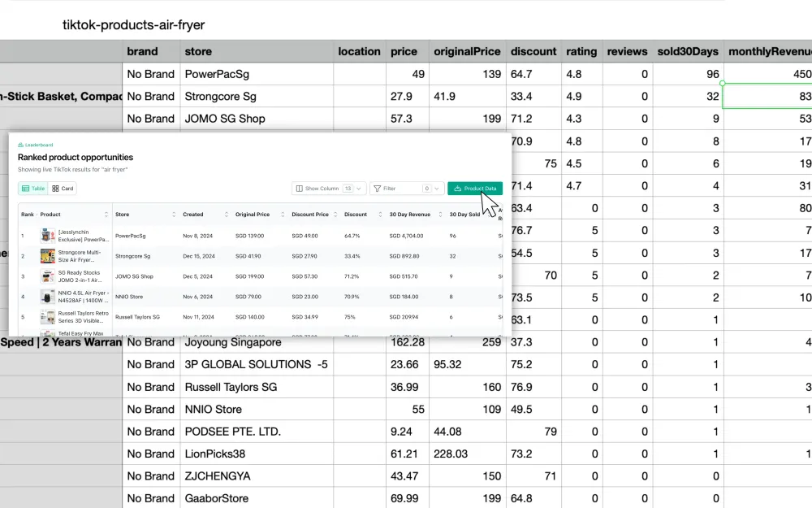Select originalPrice cell '44.08'
Image resolution: width=812 pixels, height=508 pixels.
tap(468, 432)
